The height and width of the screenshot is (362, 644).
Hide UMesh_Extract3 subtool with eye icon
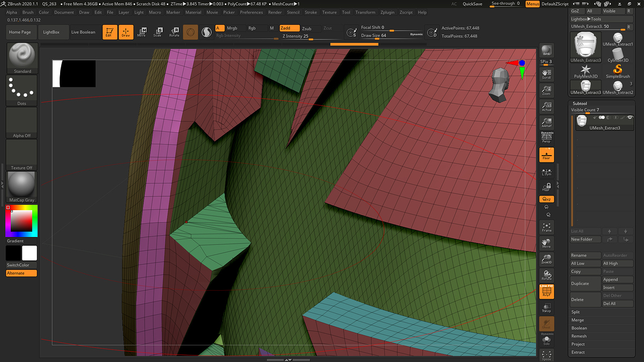click(x=630, y=117)
